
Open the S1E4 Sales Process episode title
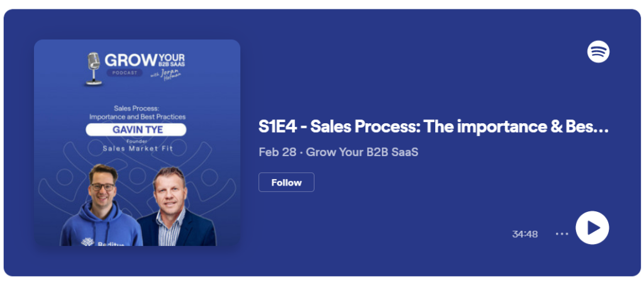coord(433,127)
